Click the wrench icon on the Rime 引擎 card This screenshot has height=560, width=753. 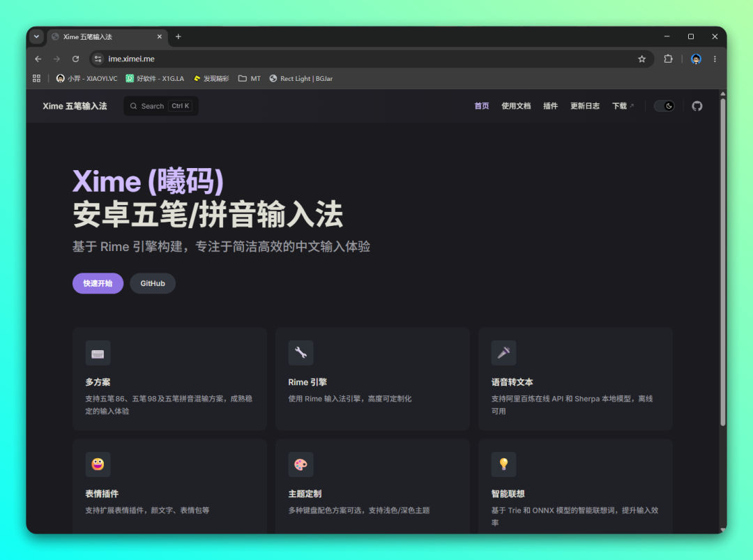tap(301, 353)
